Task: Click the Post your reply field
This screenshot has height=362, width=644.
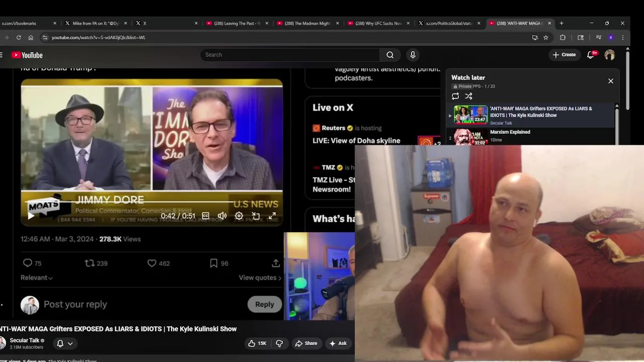Action: coord(75,304)
